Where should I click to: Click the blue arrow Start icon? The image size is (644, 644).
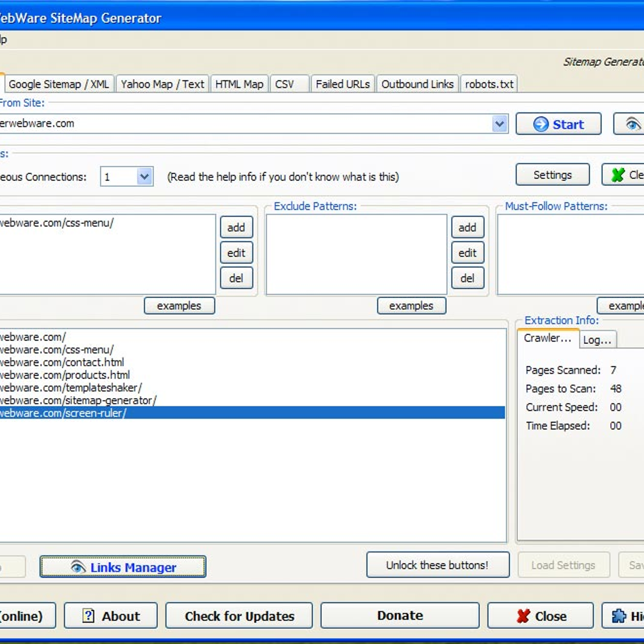point(541,124)
